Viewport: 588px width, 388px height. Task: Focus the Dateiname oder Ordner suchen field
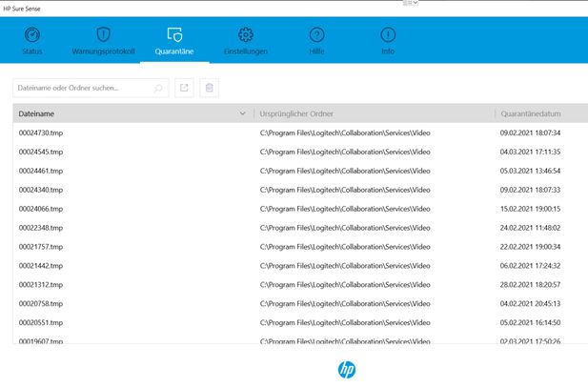click(91, 88)
